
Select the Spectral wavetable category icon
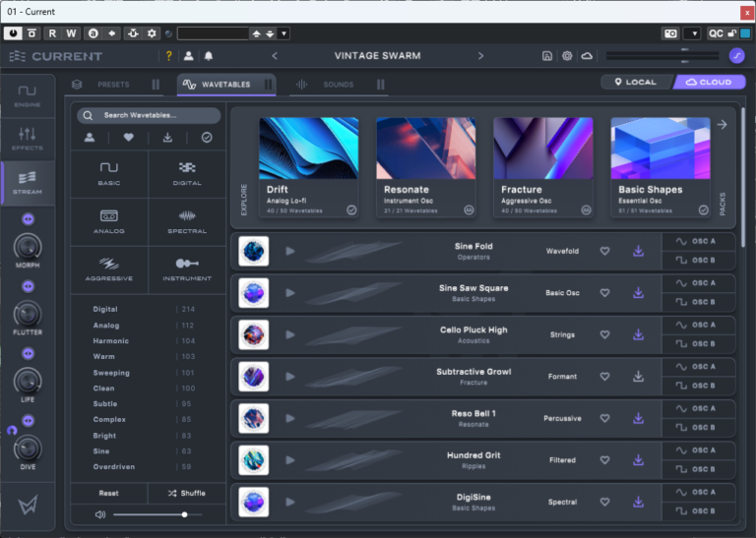pyautogui.click(x=187, y=217)
